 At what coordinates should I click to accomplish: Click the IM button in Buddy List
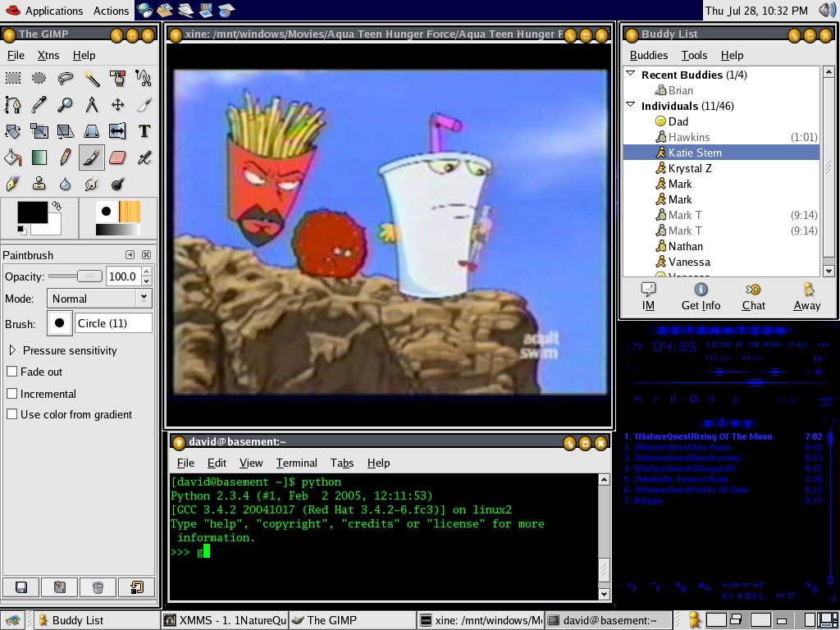(648, 297)
